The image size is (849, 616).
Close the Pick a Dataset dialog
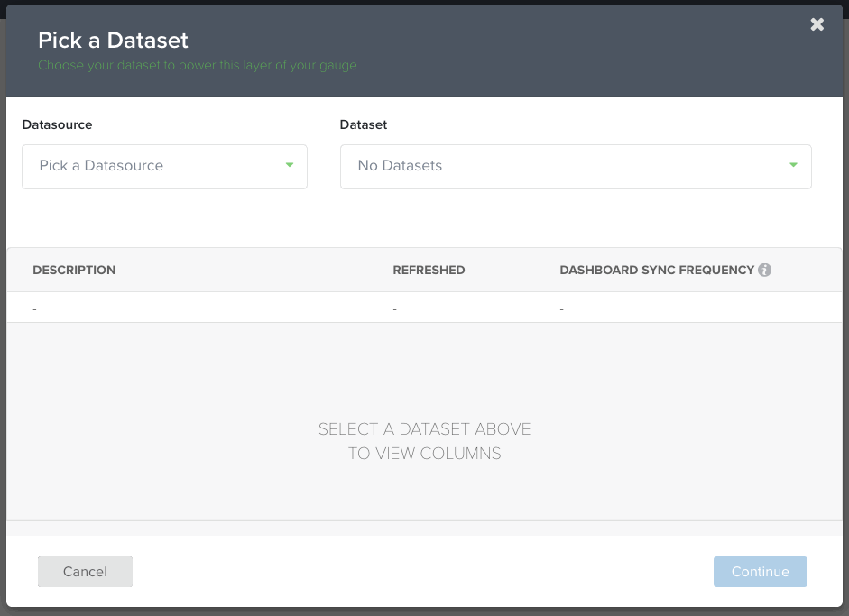pyautogui.click(x=817, y=24)
